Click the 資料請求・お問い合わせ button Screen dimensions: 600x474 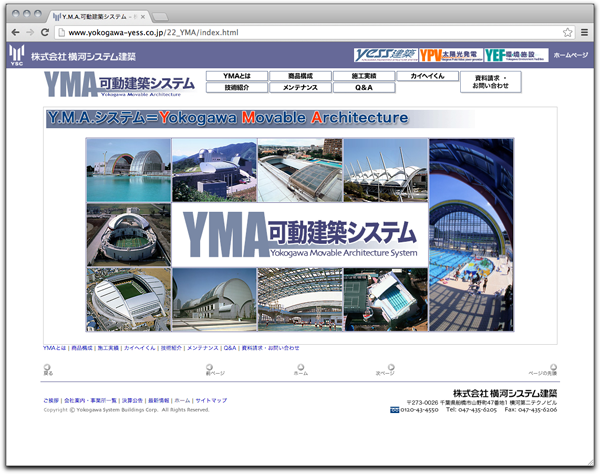coord(491,82)
